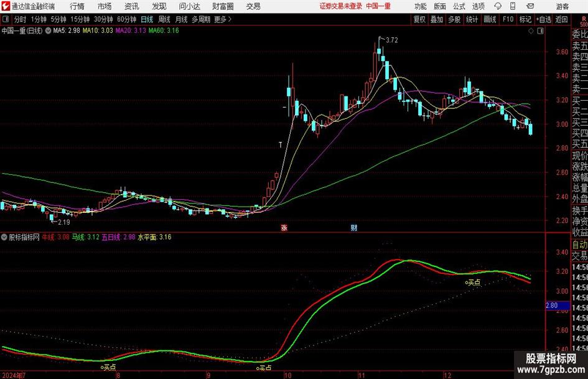The height and width of the screenshot is (379, 588).
Task: Expand main chart indicator dropdown next to 中国一重(日线)
Action: (48, 30)
